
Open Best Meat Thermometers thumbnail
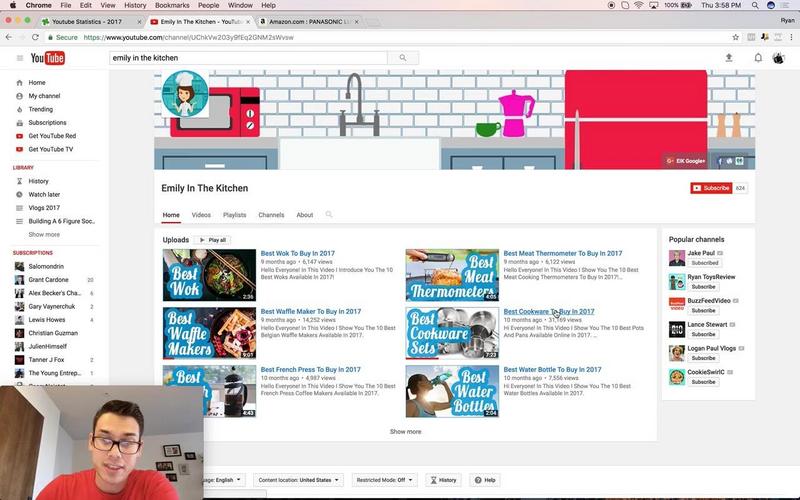(x=452, y=275)
